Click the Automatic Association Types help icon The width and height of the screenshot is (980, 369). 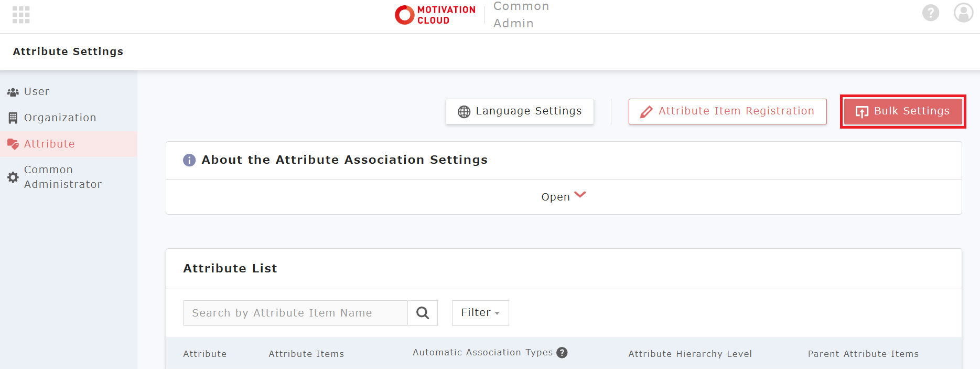(562, 353)
